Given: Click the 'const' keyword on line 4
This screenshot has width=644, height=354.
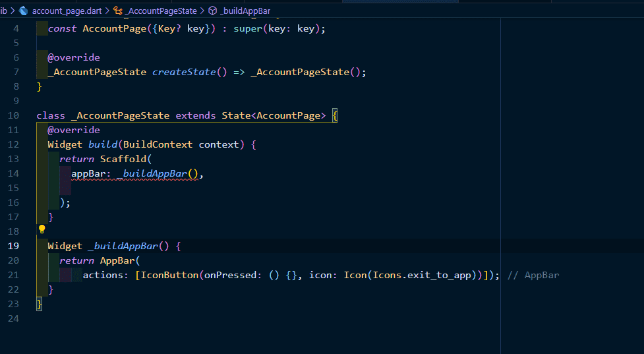Looking at the screenshot, I should 62,29.
